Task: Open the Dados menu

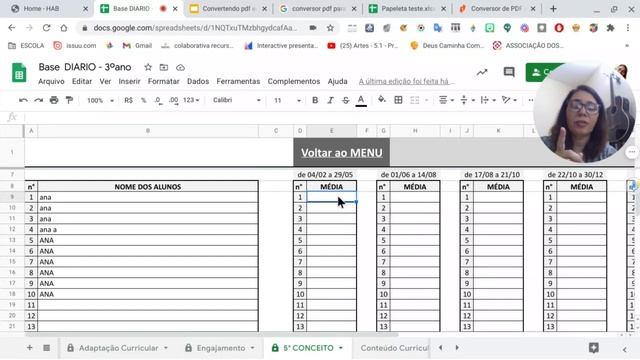Action: [x=198, y=81]
